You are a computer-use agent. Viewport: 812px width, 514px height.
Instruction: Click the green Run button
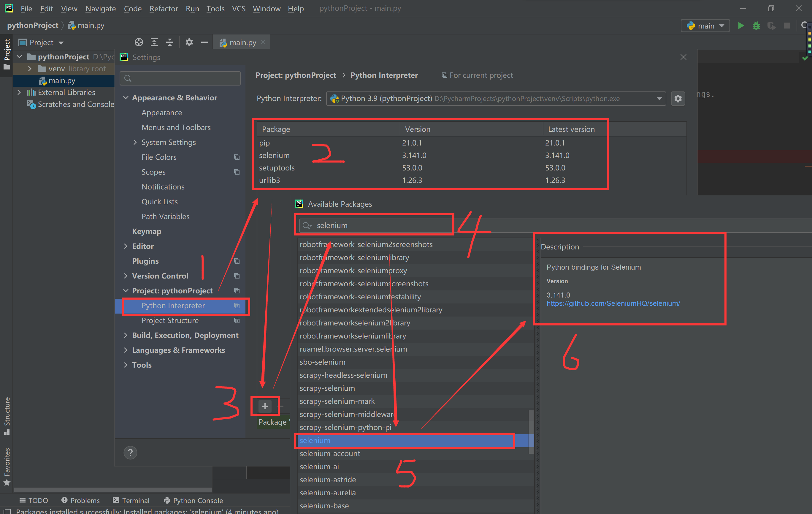point(740,26)
